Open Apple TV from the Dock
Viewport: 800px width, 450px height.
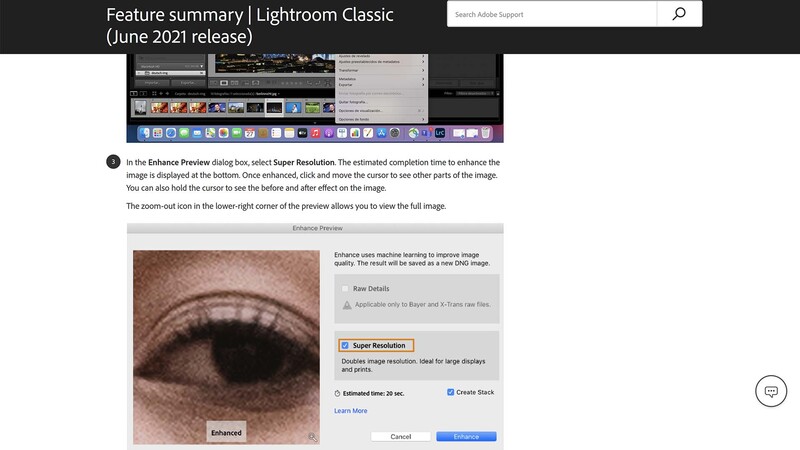(x=303, y=133)
